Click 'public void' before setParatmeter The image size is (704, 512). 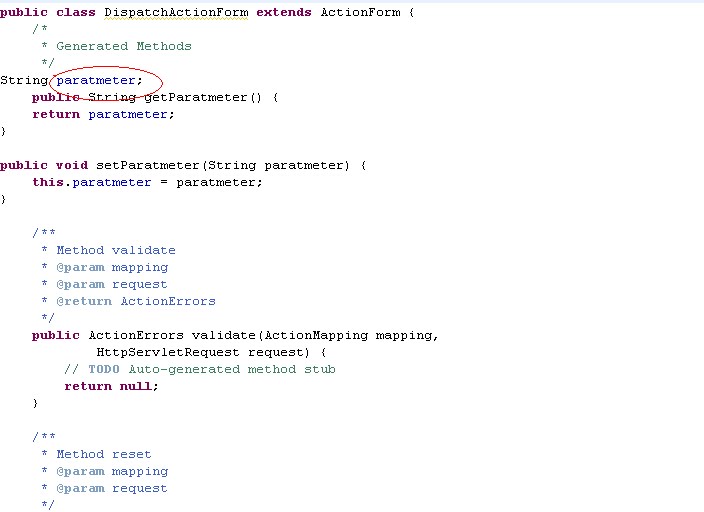click(x=44, y=165)
